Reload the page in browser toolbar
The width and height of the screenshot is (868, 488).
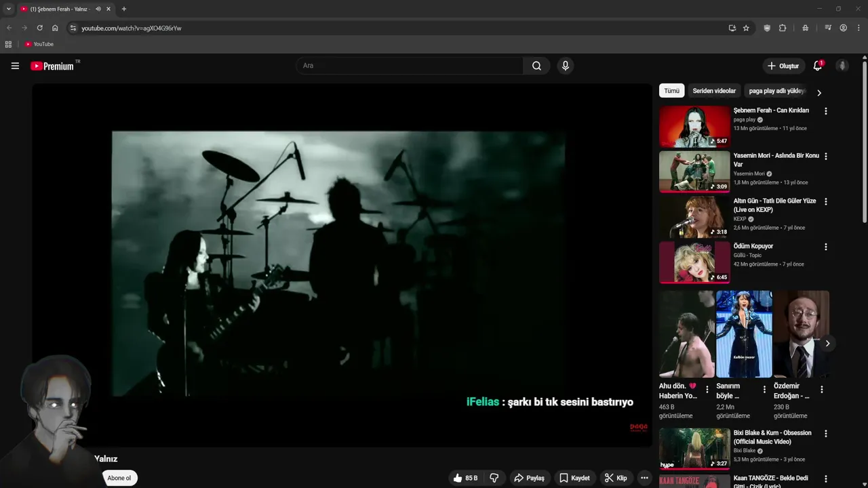(x=39, y=28)
